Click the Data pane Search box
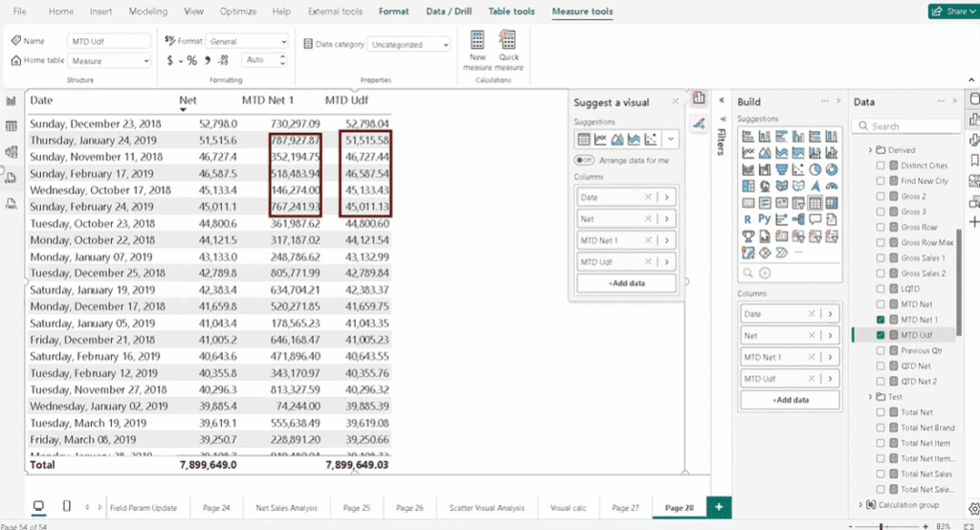The height and width of the screenshot is (530, 980). (907, 126)
